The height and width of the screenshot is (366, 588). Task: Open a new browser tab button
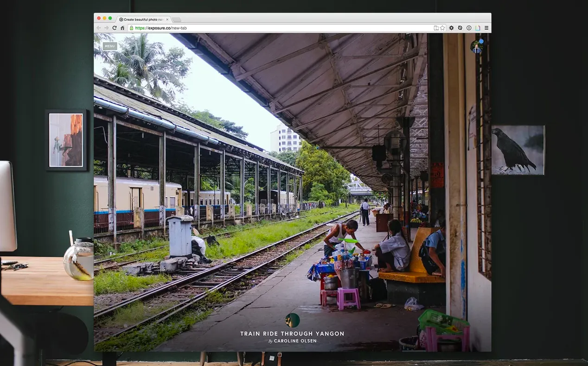tap(177, 19)
